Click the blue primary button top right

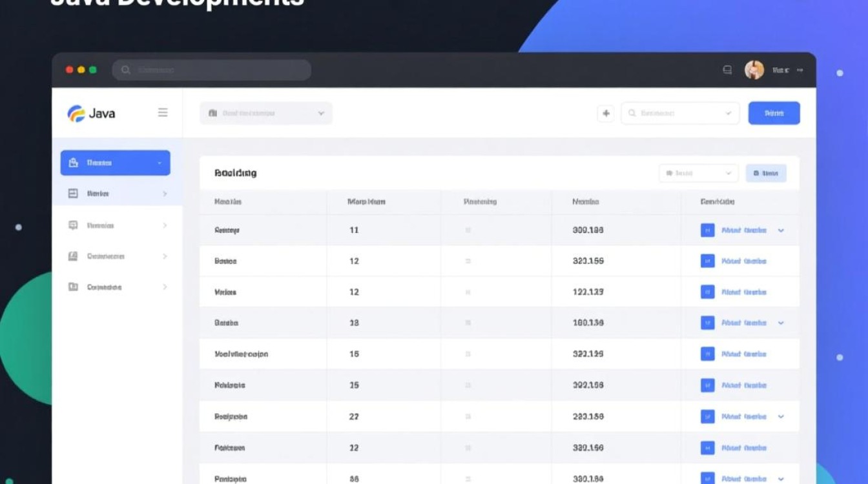click(x=774, y=113)
